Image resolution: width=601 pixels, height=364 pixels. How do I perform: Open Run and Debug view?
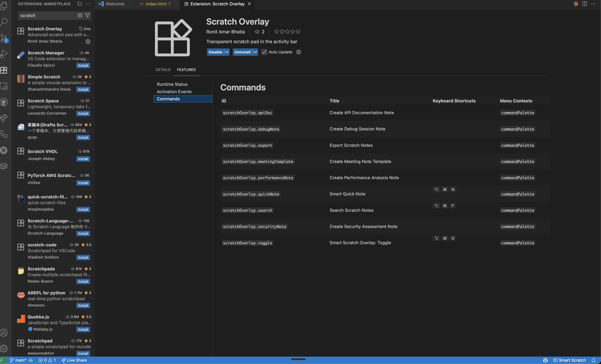pyautogui.click(x=4, y=54)
